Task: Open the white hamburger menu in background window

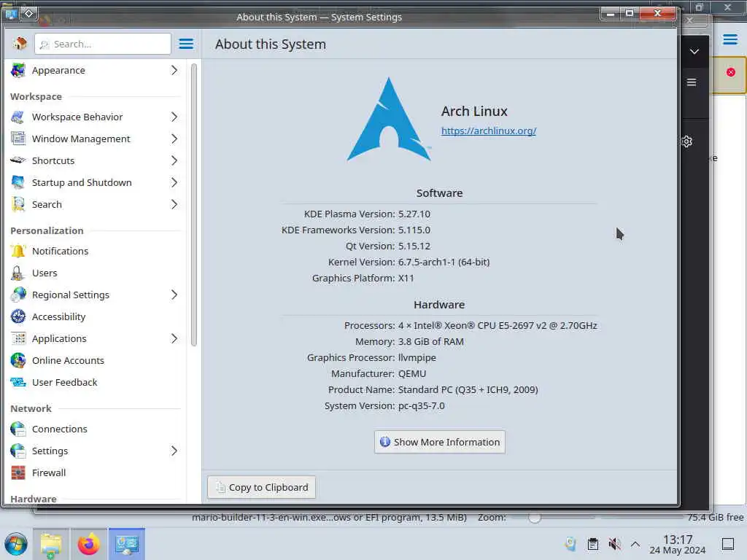Action: [x=692, y=82]
